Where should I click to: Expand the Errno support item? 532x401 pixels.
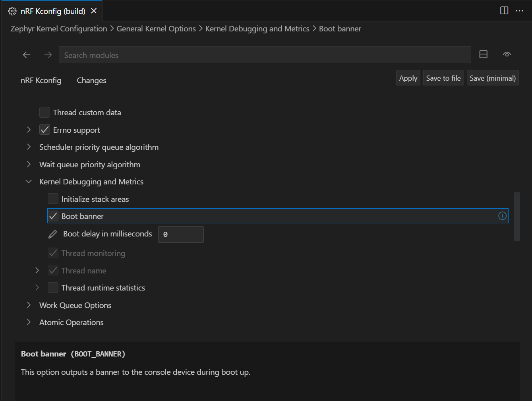click(x=29, y=130)
